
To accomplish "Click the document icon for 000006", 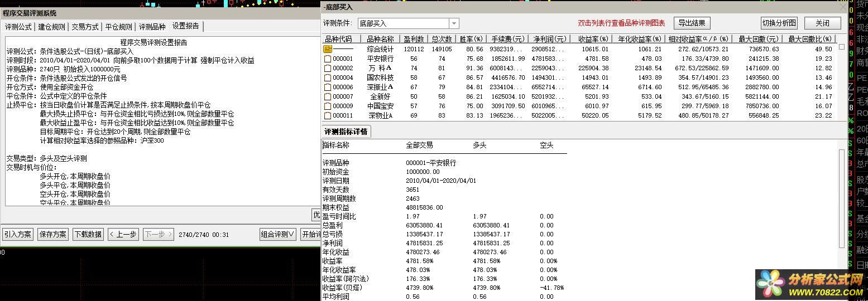I will [x=328, y=87].
